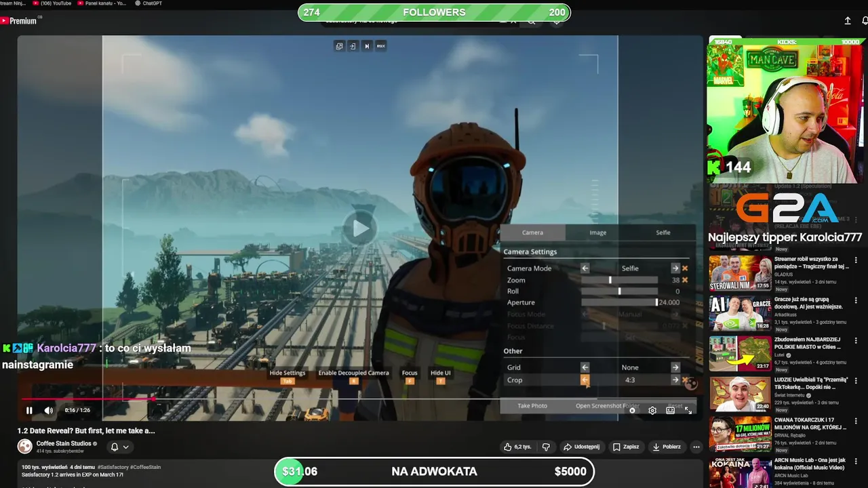868x488 pixels.
Task: Open 'Zbudowałem NAJBARDZIEJ POLSKIE MIASTO' thumbnail
Action: [740, 354]
